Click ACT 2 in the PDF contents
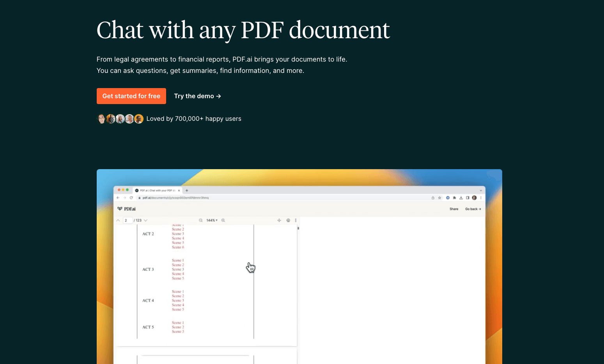This screenshot has width=604, height=364. tap(148, 234)
